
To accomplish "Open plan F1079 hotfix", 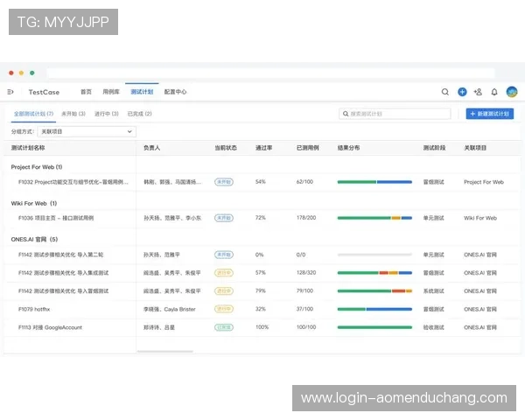I will [34, 309].
